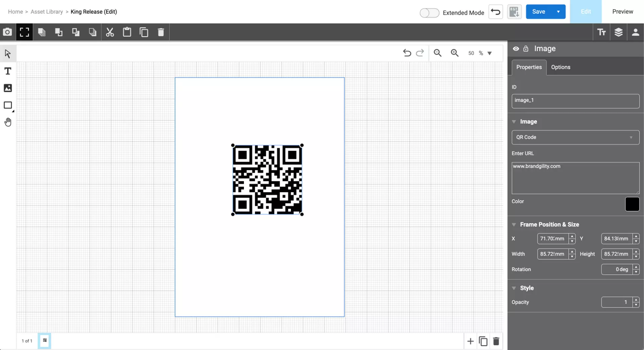Collapse the Image section
644x350 pixels.
pos(514,122)
